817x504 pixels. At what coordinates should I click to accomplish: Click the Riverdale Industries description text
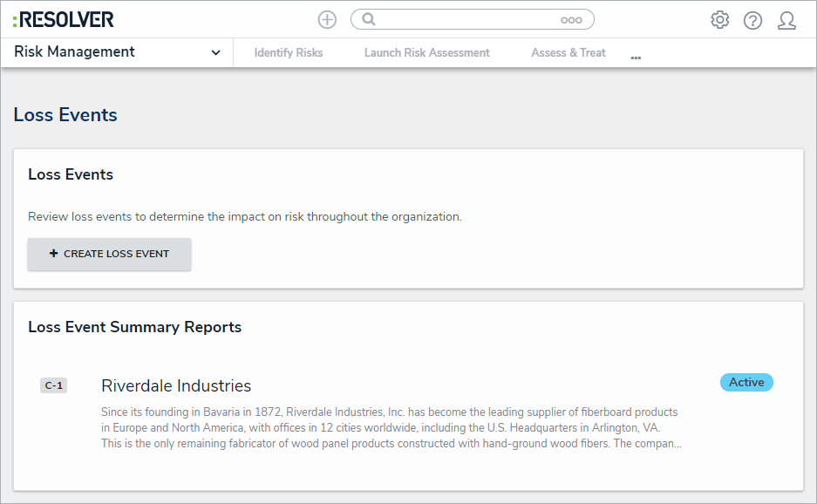point(390,427)
